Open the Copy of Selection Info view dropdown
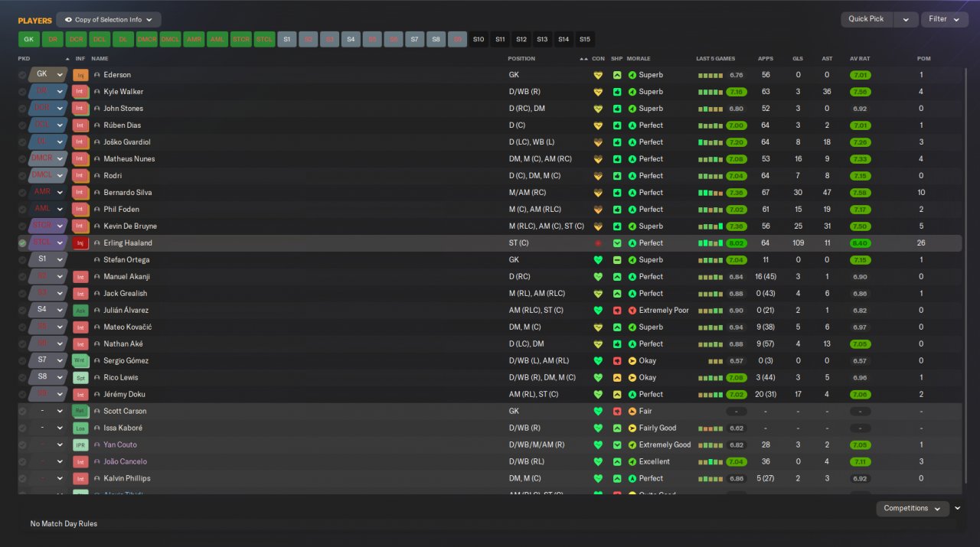The image size is (980, 547). 109,20
